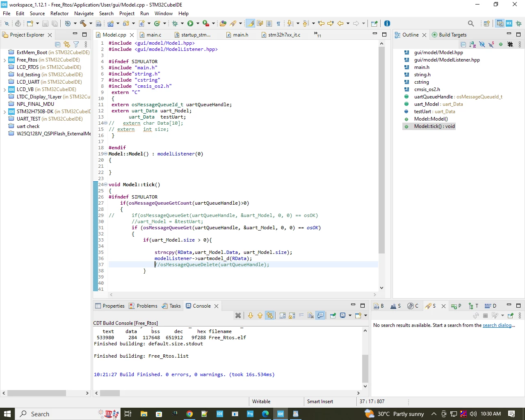Viewport: 525px width, 420px height.
Task: Click the Pin Console icon
Action: coord(333,315)
